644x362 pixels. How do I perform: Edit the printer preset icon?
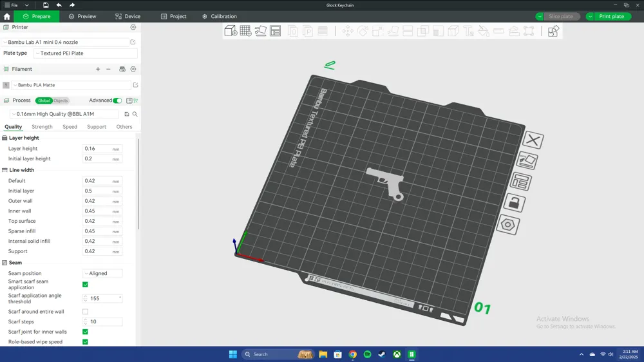[x=133, y=42]
